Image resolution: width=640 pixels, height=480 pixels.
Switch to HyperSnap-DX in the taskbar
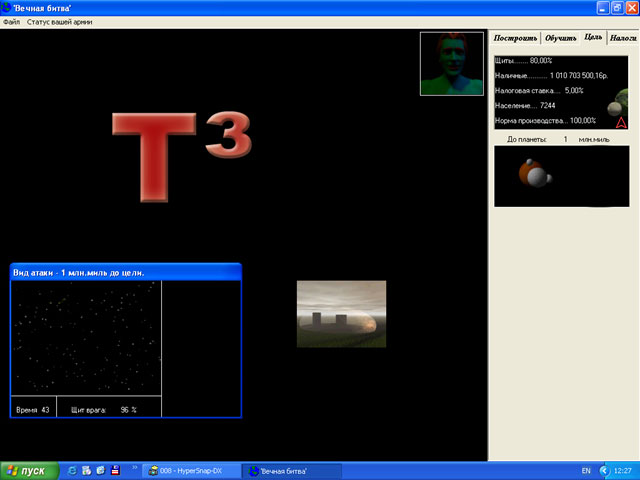pos(190,470)
